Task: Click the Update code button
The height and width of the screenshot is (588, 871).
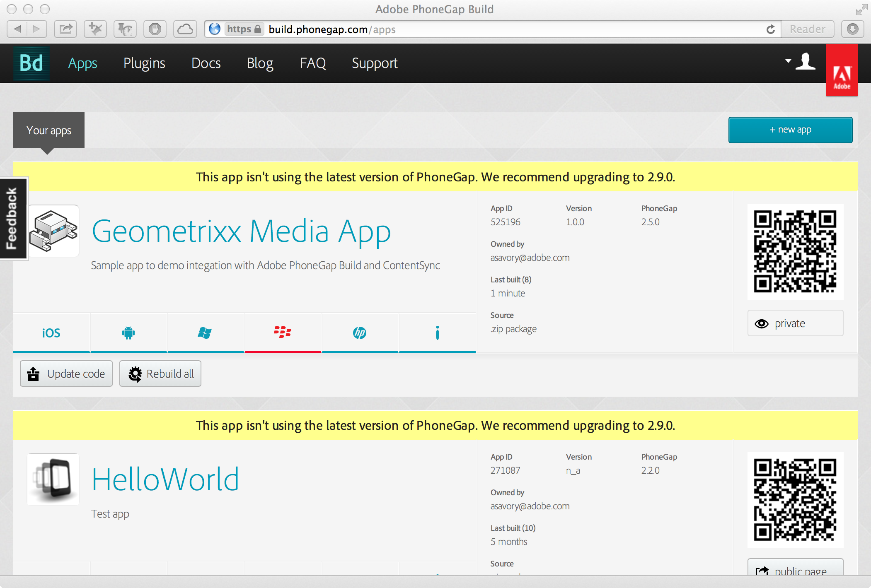Action: pyautogui.click(x=66, y=374)
